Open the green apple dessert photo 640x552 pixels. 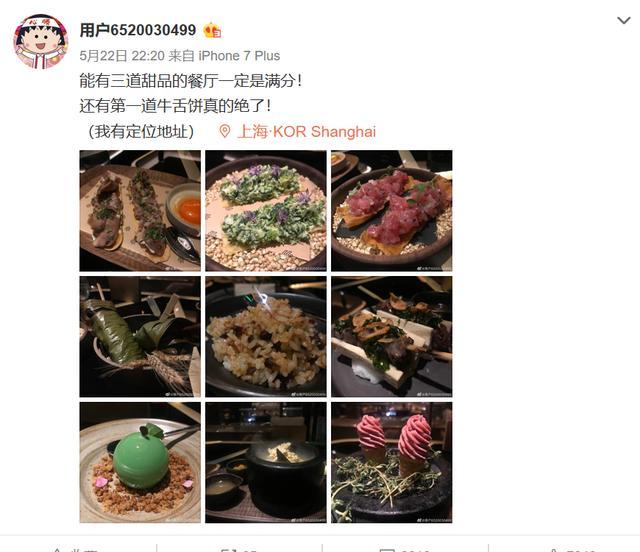140,462
